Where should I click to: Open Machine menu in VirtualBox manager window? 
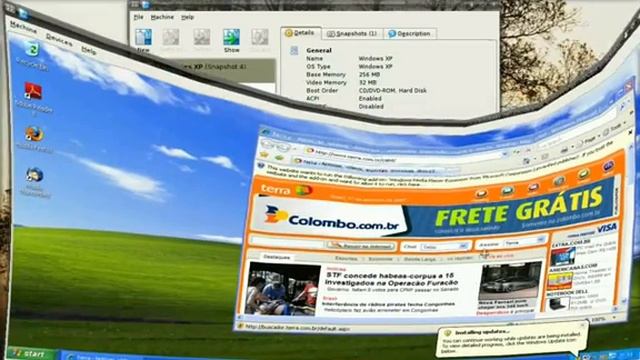162,17
